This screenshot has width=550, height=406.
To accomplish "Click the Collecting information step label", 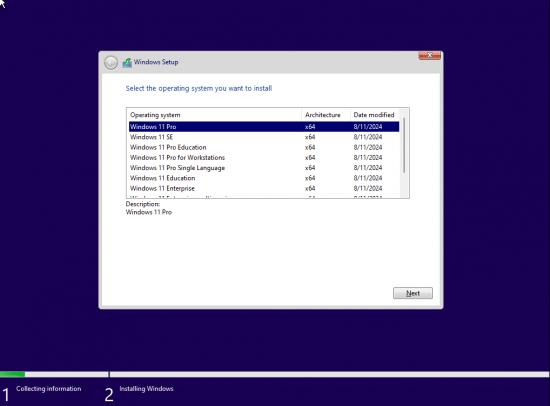I will pos(48,389).
